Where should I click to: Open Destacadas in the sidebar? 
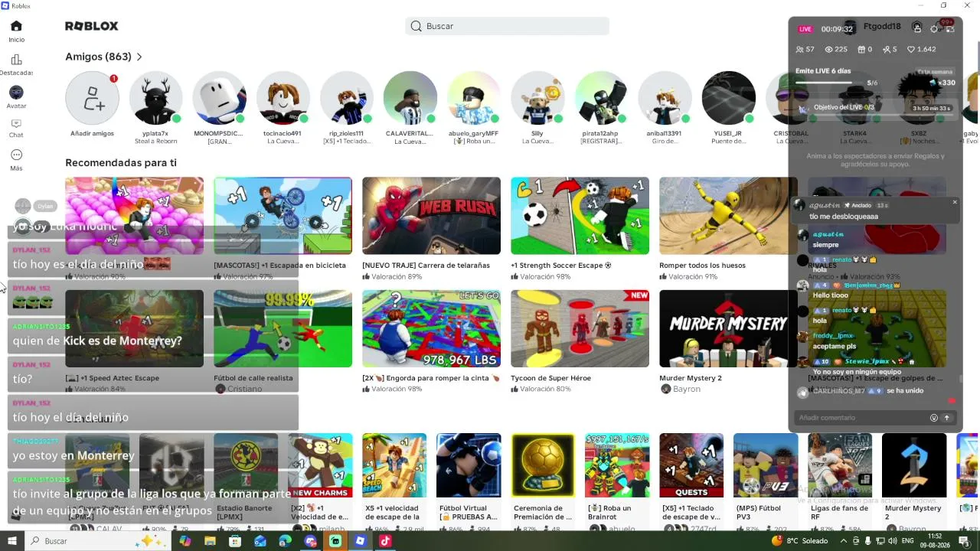point(16,65)
